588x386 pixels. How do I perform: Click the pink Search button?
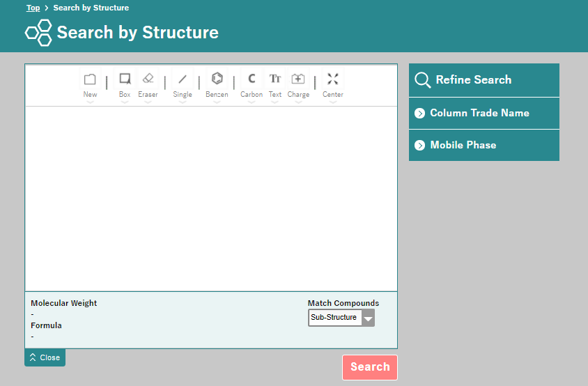370,367
